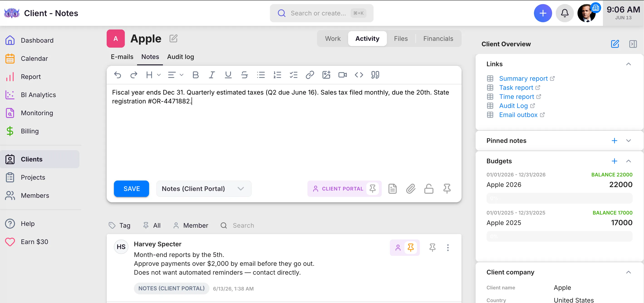
Task: Open the Notes (Client Portal) type dropdown
Action: coord(204,189)
